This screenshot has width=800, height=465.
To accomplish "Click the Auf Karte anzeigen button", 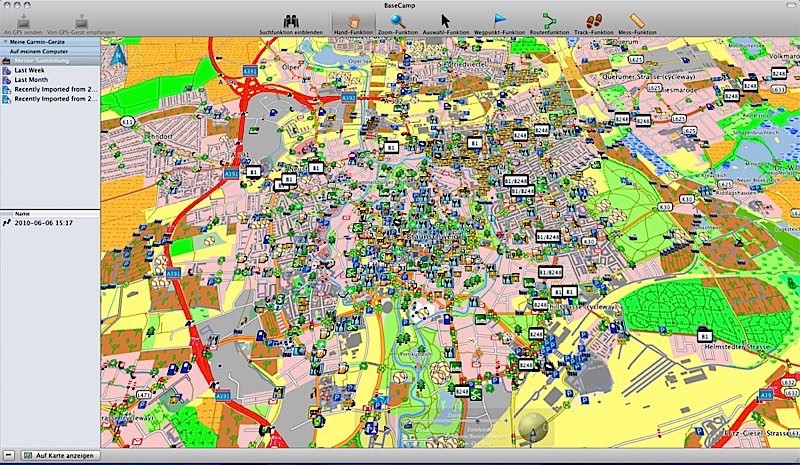I will pos(60,455).
